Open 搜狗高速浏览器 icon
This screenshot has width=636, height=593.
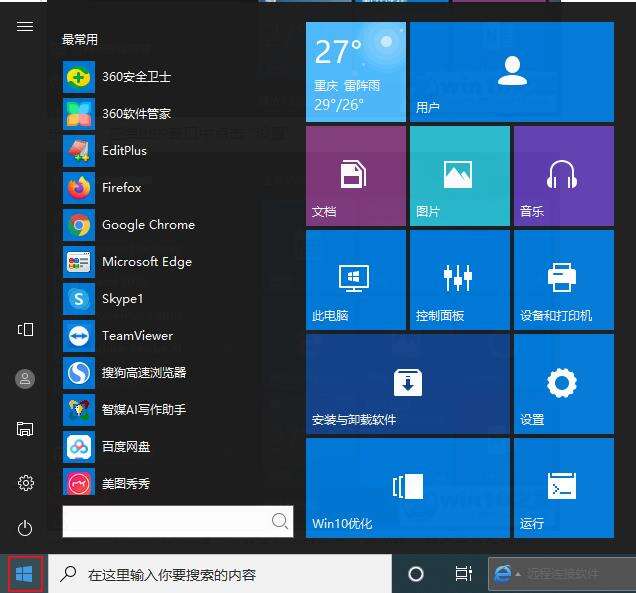[79, 373]
